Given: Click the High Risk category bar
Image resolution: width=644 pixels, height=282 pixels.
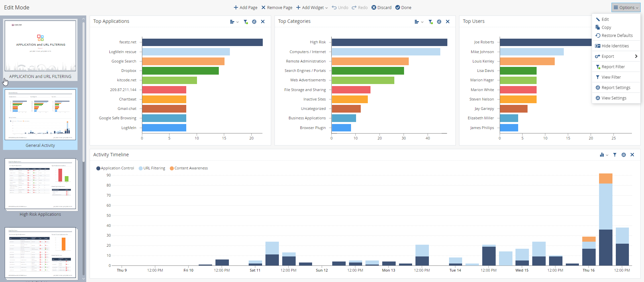Looking at the screenshot, I should (x=389, y=42).
